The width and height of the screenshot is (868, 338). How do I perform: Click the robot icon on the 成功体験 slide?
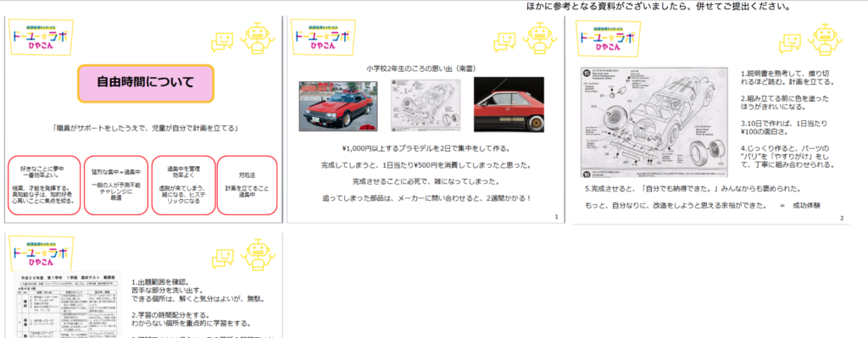(x=826, y=39)
